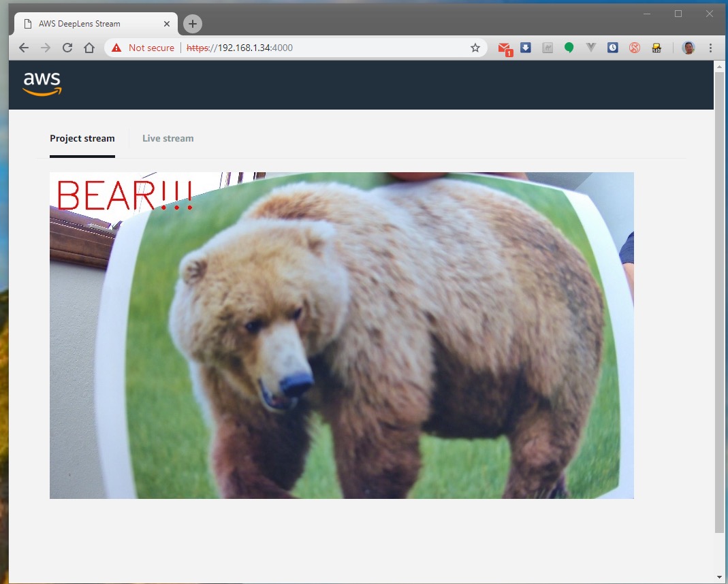Click the red blocked-circle extension icon
The image size is (728, 584).
point(635,48)
